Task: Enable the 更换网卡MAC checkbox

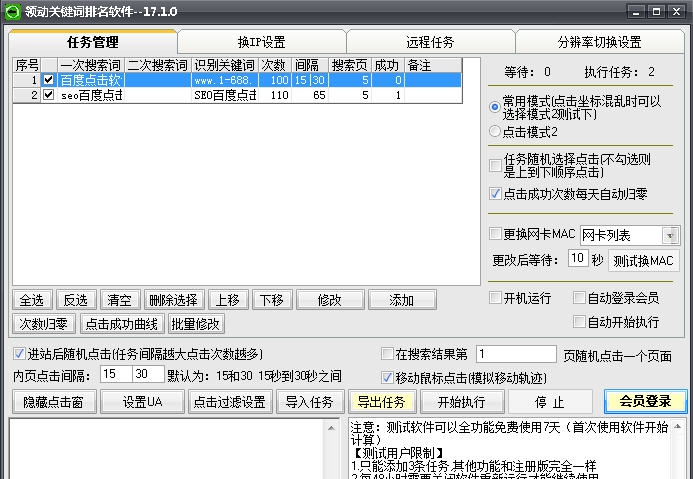Action: 495,234
